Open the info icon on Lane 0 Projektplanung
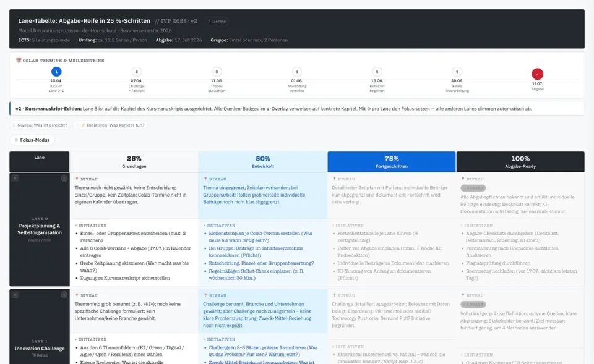This screenshot has height=364, width=594. pos(64,178)
